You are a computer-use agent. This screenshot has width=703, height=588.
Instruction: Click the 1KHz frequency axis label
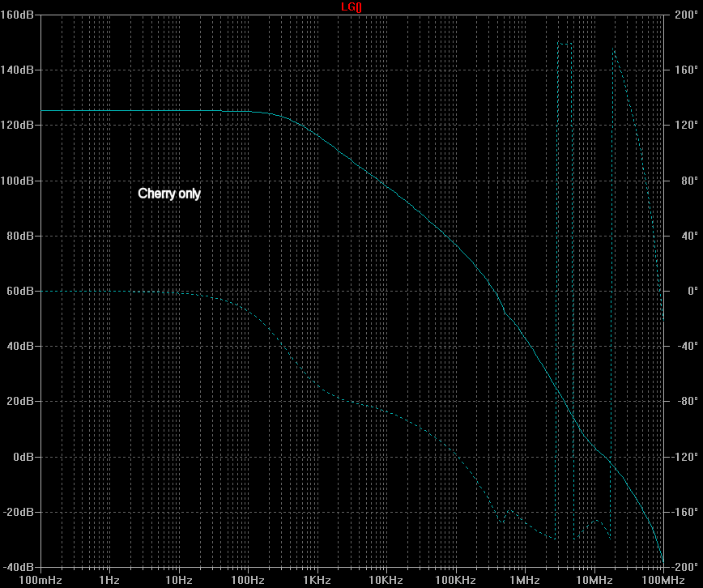pos(317,581)
